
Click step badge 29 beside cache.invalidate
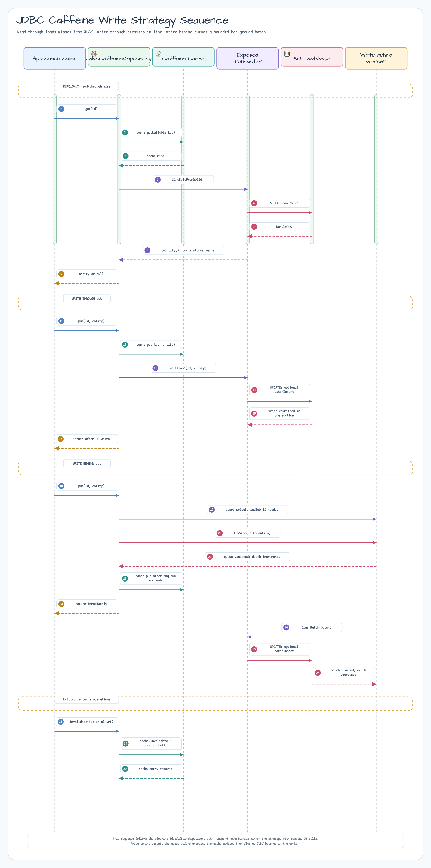(126, 743)
